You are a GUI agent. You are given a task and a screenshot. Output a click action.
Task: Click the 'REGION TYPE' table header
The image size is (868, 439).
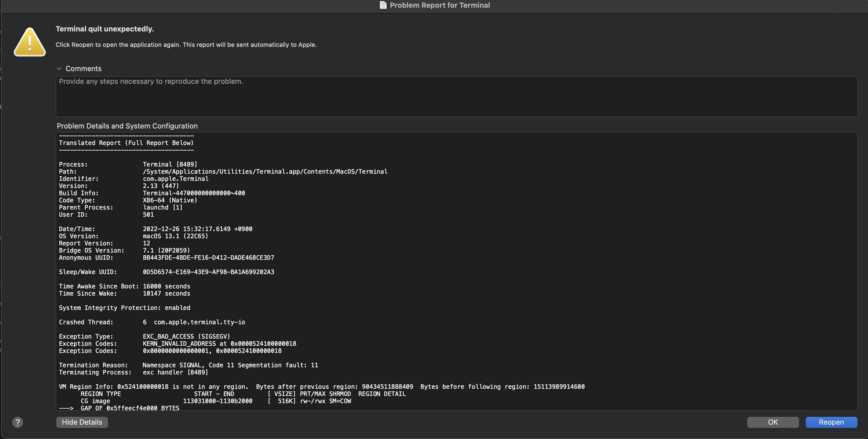(x=101, y=394)
